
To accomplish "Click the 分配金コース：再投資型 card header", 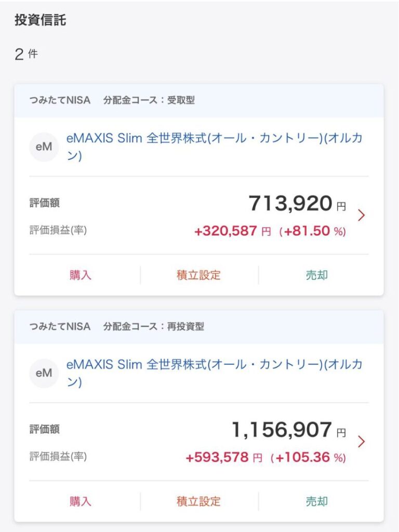I will (153, 327).
